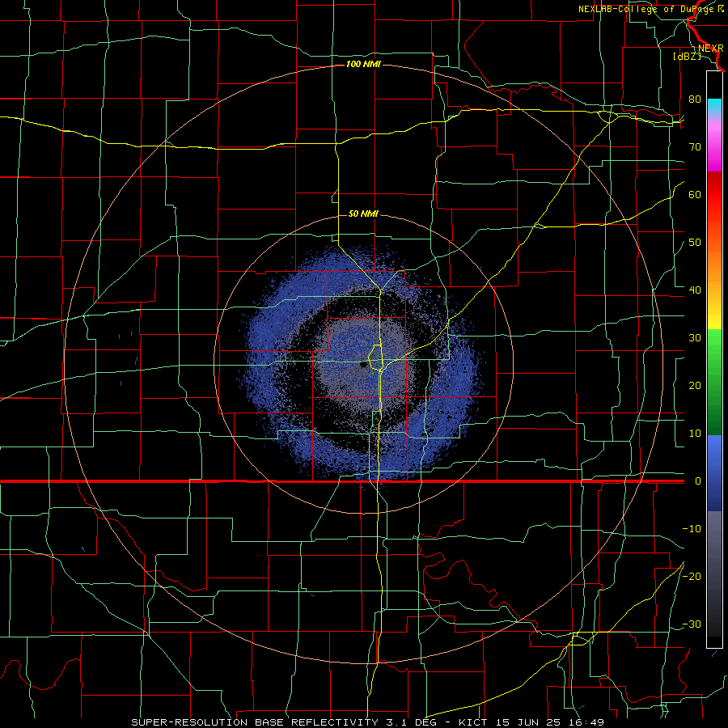Select the -30 value on dBZ scale
728x728 pixels.
click(692, 624)
